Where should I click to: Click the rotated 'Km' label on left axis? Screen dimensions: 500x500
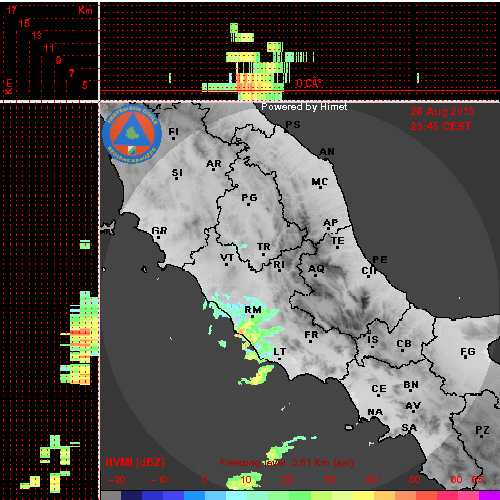pyautogui.click(x=8, y=86)
